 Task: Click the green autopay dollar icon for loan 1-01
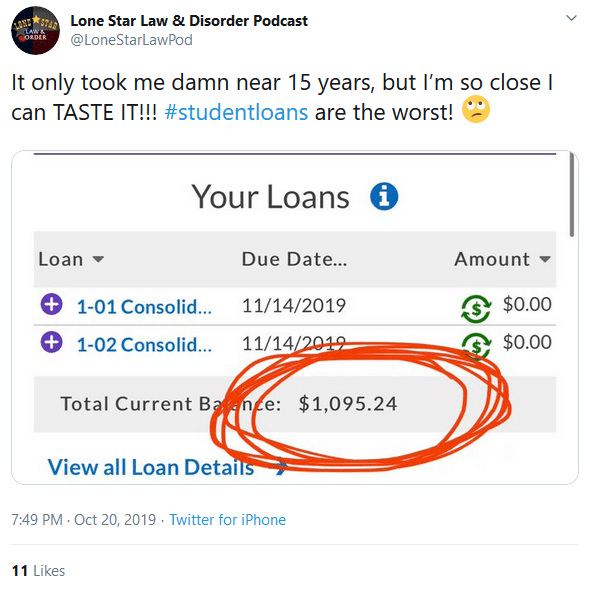[476, 309]
